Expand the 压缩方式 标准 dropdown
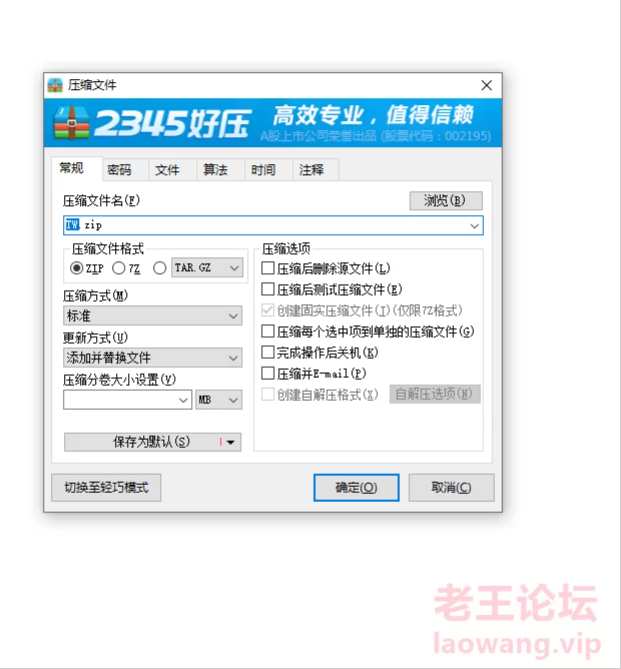621x669 pixels. pos(153,316)
